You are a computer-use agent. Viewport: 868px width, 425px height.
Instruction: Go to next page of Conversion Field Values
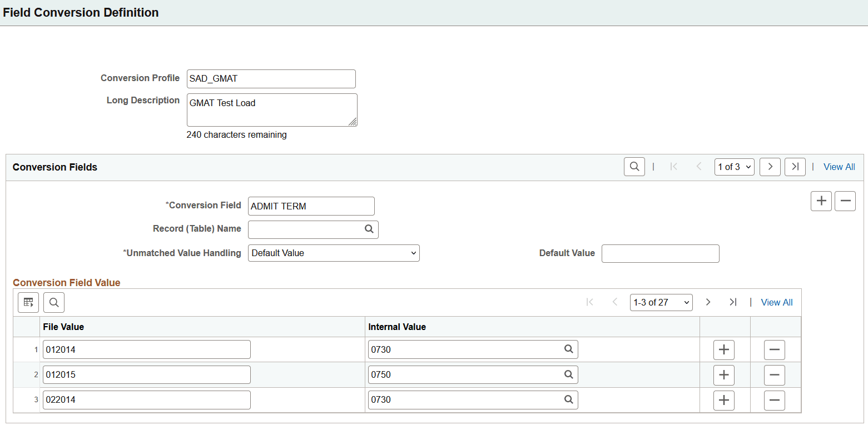pyautogui.click(x=708, y=302)
